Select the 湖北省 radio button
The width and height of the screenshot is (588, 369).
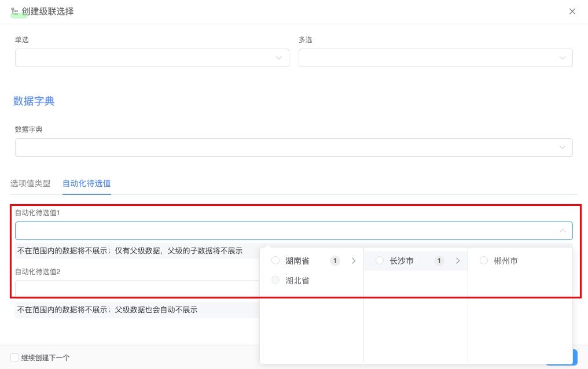click(x=275, y=280)
